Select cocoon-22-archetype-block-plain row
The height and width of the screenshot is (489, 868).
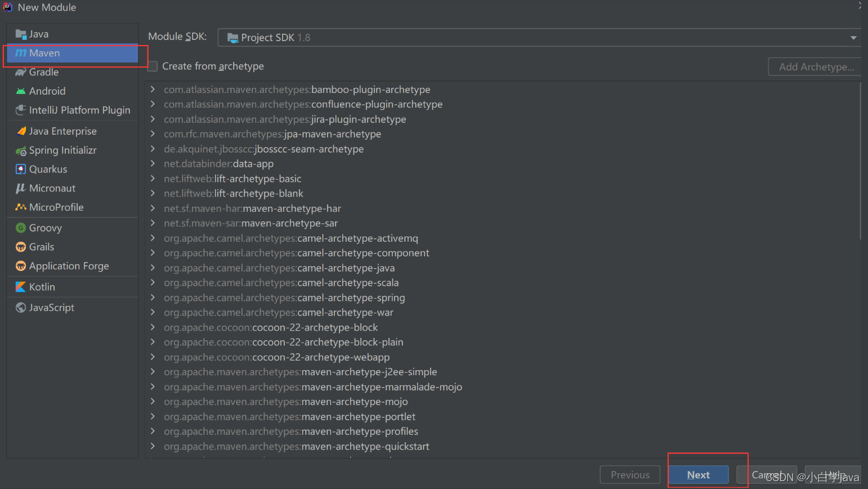[x=503, y=342]
